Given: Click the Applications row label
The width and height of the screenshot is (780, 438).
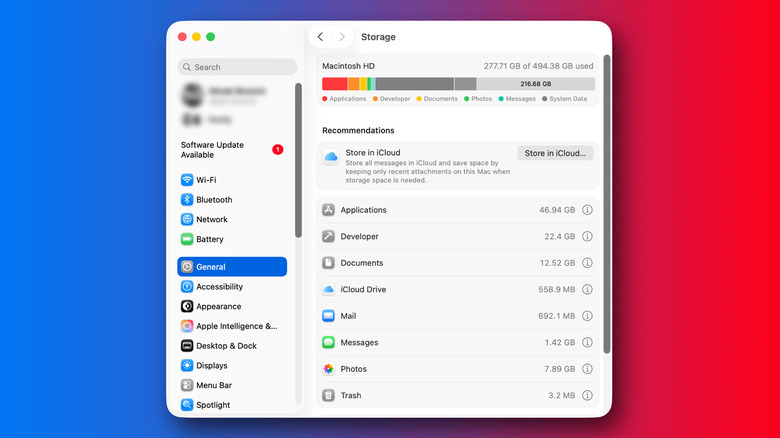Looking at the screenshot, I should (363, 210).
